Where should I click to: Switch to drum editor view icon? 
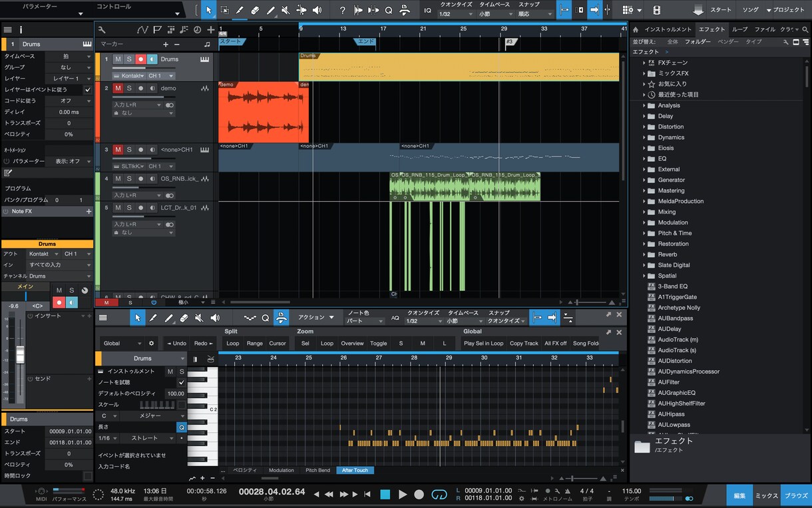point(211,359)
